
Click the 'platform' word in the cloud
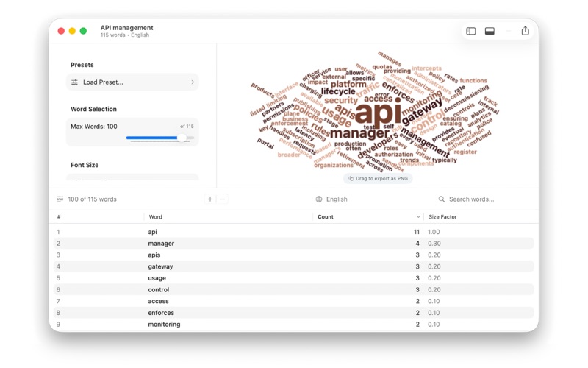pyautogui.click(x=348, y=84)
